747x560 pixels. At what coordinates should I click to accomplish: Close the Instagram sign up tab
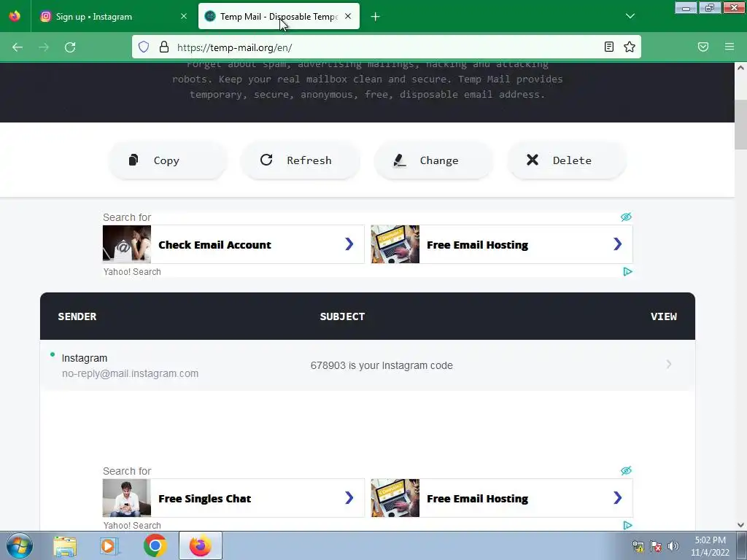pos(184,17)
